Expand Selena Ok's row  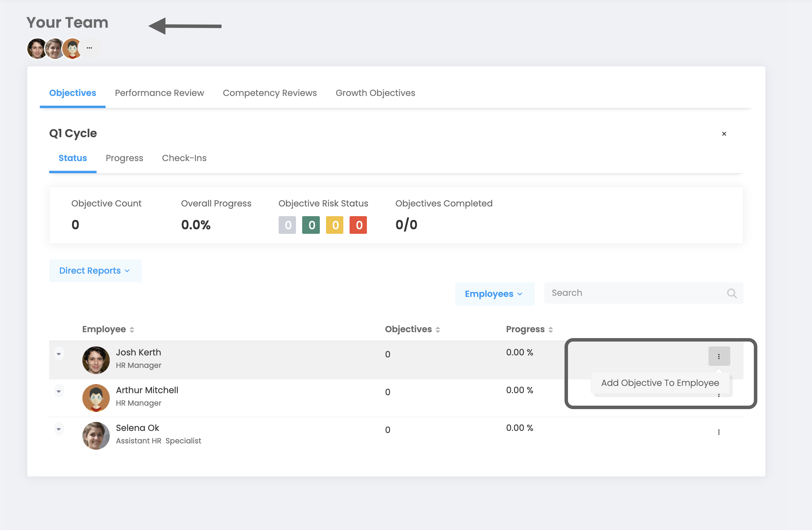[59, 429]
